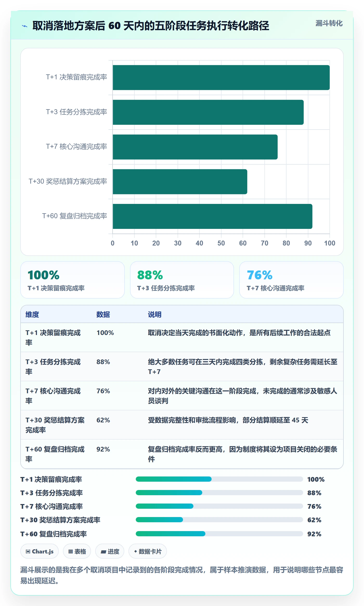The height and width of the screenshot is (606, 364).
Task: Click the 62% cell in the table
Action: 103,420
